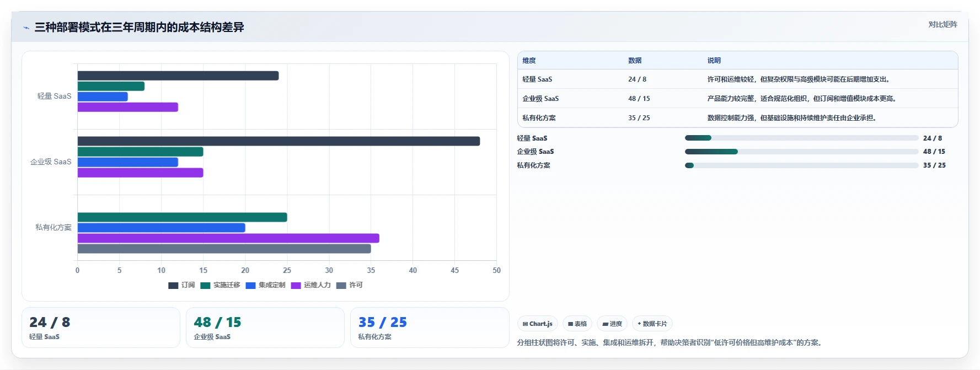Click the 48 / 15 value beside progress bar
This screenshot has height=370, width=980.
(934, 152)
